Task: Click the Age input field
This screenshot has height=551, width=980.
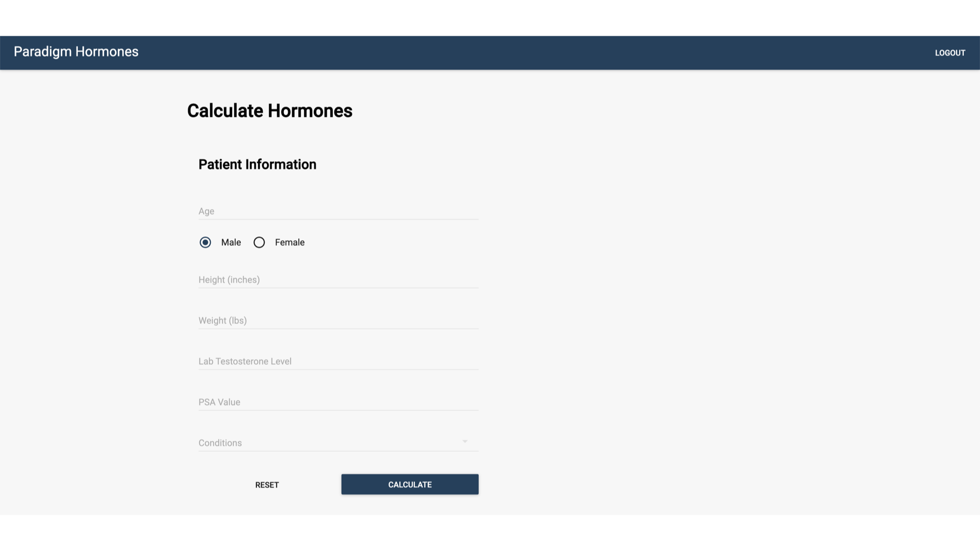Action: point(338,211)
